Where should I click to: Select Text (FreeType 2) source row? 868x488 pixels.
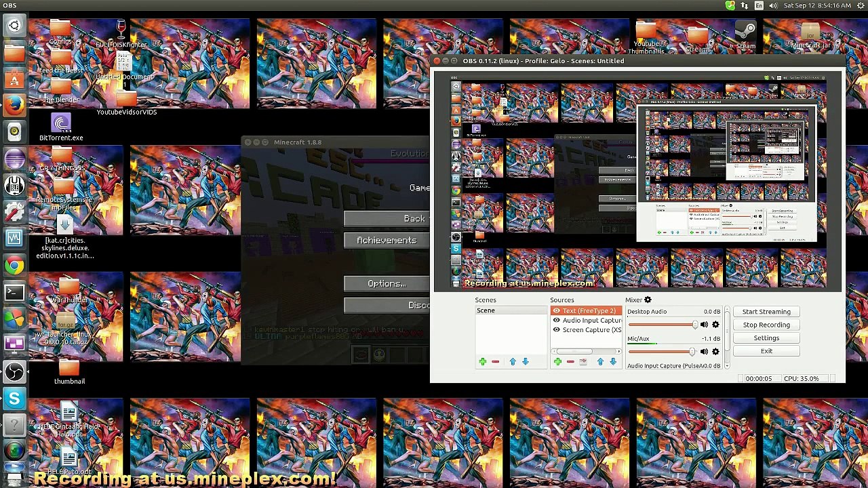point(586,311)
